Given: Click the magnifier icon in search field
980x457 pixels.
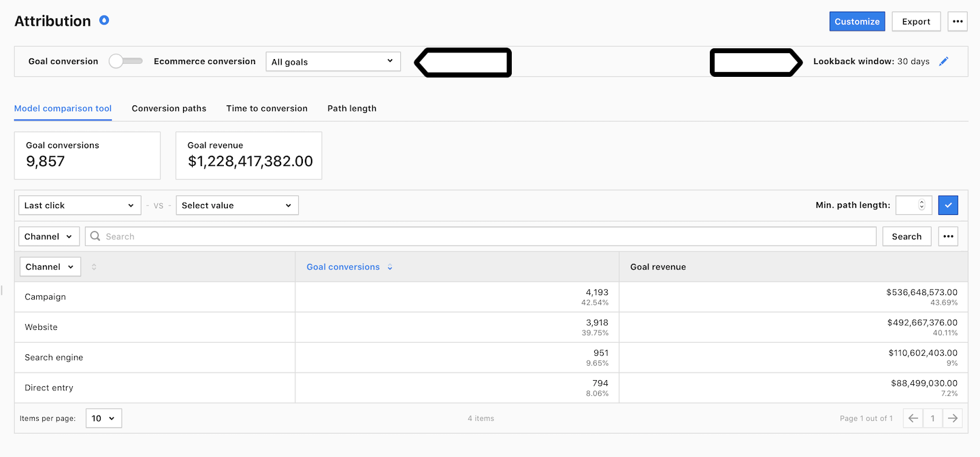Looking at the screenshot, I should 95,237.
